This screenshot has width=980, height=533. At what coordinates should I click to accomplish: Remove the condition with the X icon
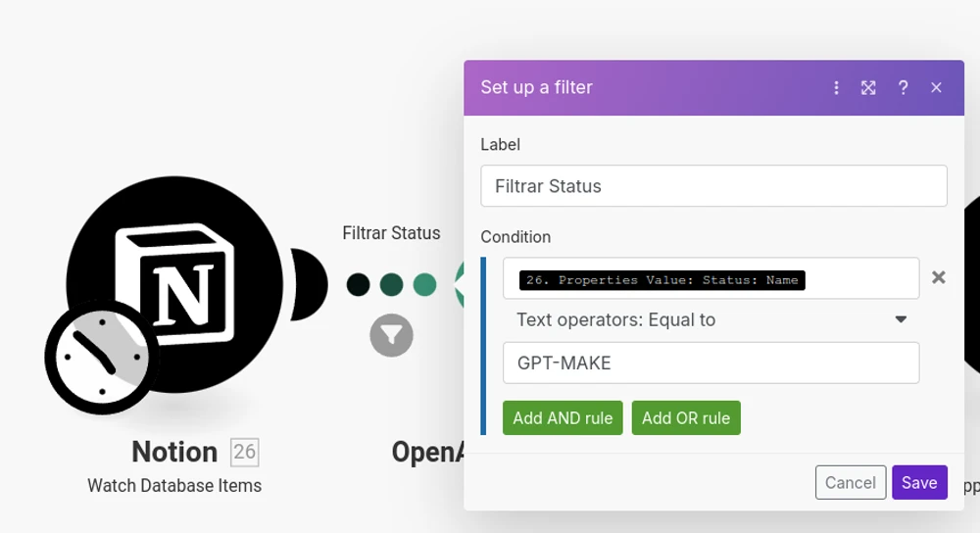[938, 277]
